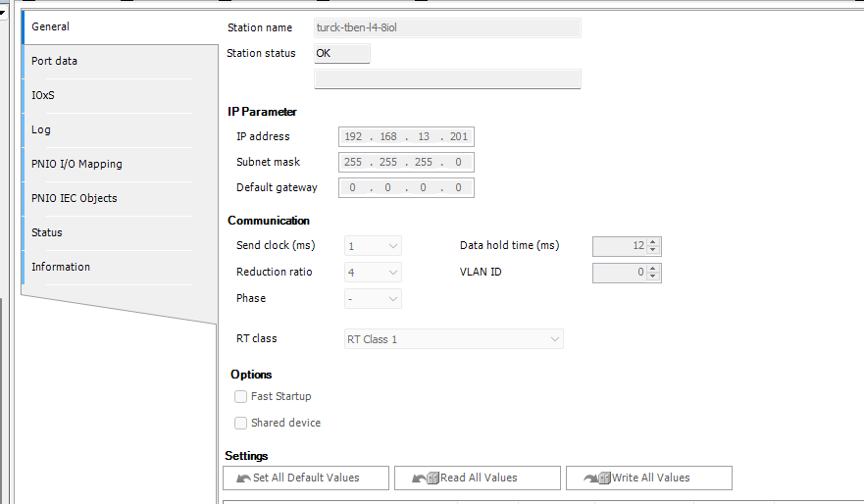This screenshot has height=504, width=864.
Task: Click the Station status OK field
Action: tap(341, 53)
